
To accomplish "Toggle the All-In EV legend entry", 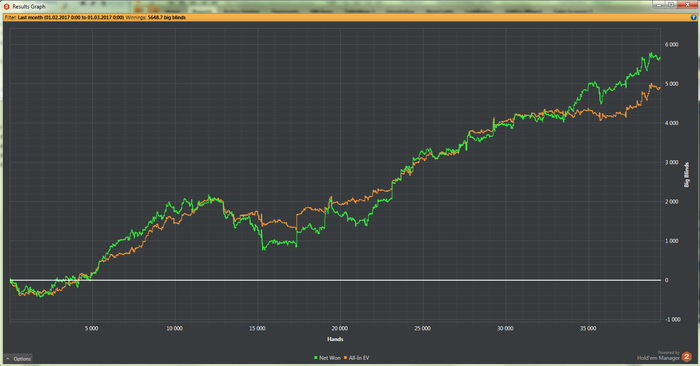I will 356,358.
